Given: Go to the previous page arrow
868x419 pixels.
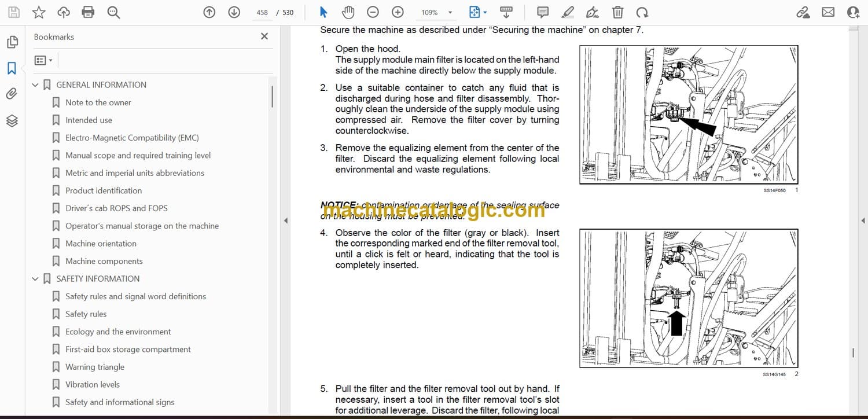Looking at the screenshot, I should 209,12.
